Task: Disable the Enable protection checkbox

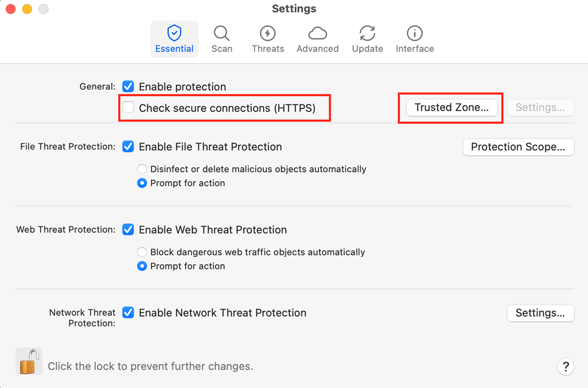Action: pyautogui.click(x=128, y=86)
